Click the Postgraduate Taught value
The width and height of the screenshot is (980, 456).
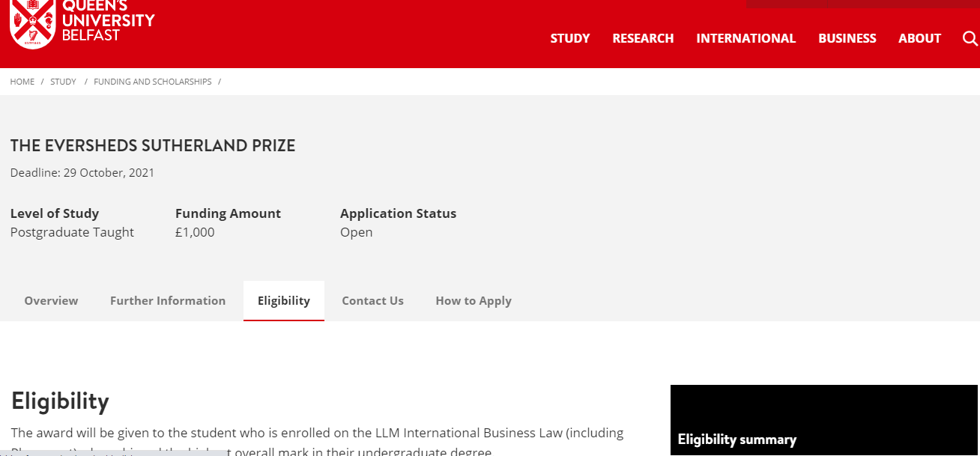pos(72,232)
